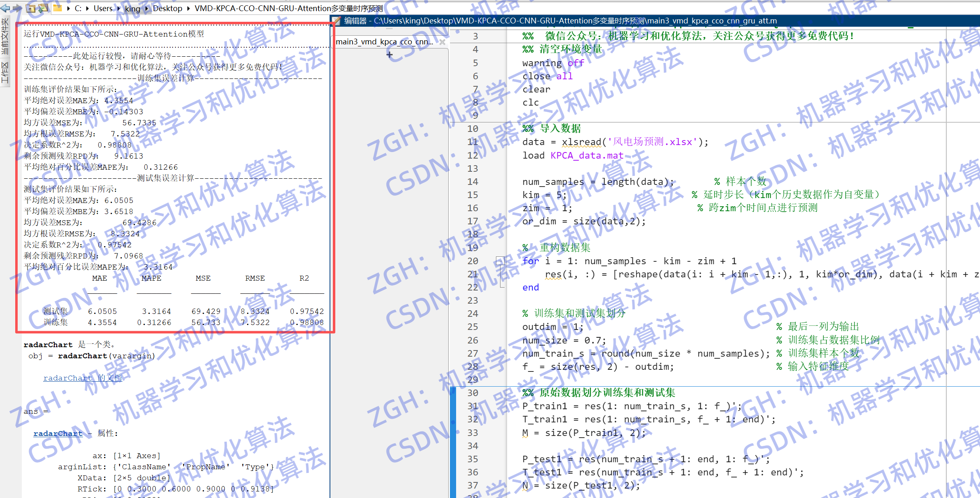Click the back navigation arrow

[x=5, y=8]
